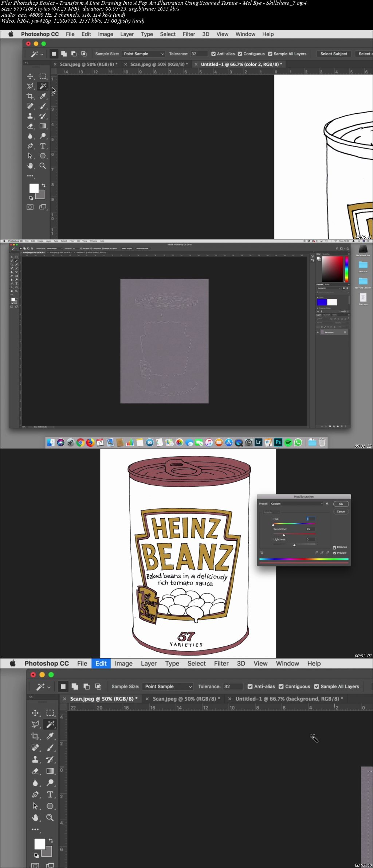Open Spotify from the Dock
Viewport: 373px width, 868px height.
[x=288, y=442]
